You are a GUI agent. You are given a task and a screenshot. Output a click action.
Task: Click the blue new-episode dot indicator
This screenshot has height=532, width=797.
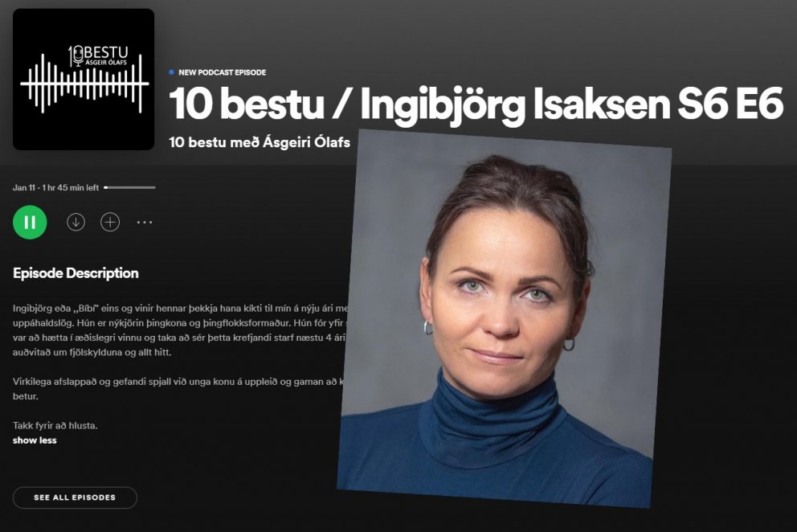coord(171,72)
